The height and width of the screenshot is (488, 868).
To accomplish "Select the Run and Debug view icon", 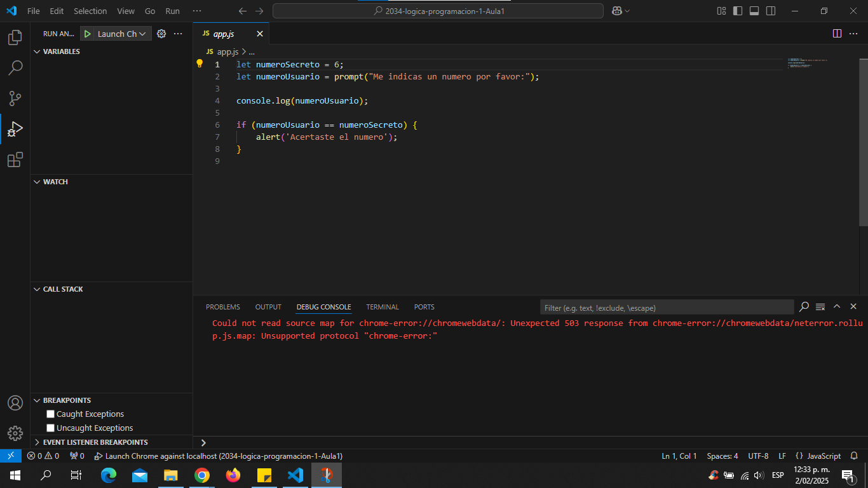I will (x=15, y=129).
